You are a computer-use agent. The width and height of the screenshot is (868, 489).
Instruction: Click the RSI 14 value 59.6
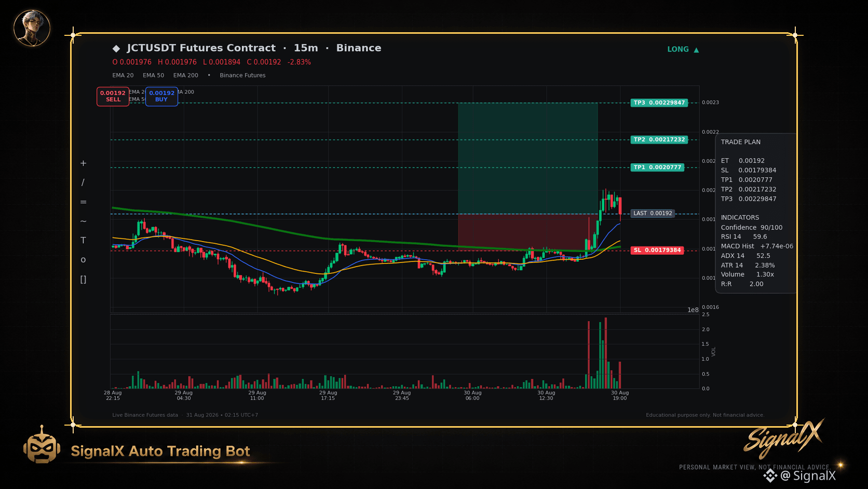760,237
